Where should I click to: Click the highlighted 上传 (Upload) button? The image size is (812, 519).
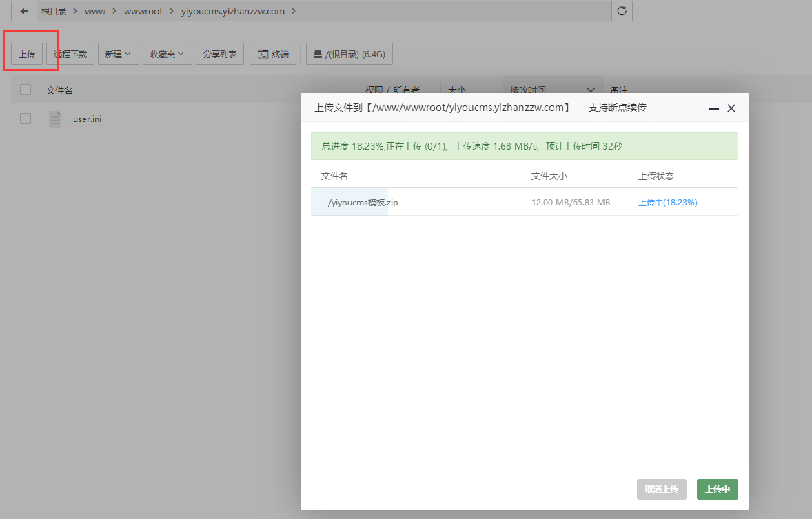pos(26,53)
